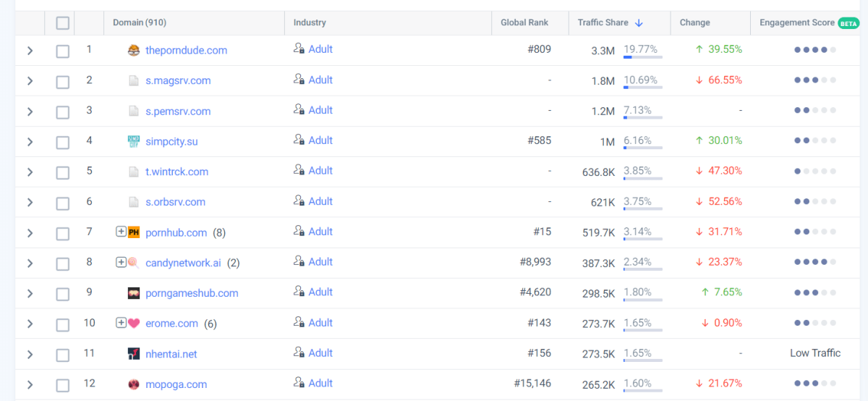868x401 pixels.
Task: Click the Adult industry link in row 12
Action: click(x=320, y=383)
